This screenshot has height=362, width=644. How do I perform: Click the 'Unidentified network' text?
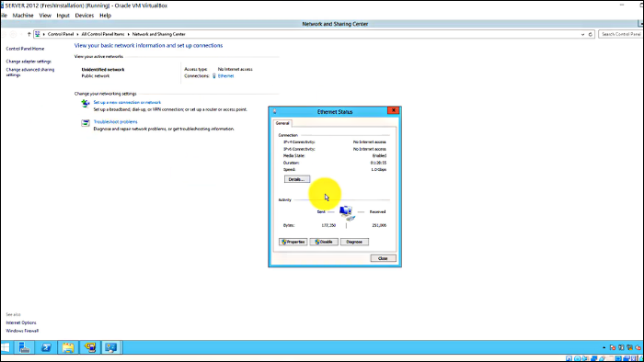click(103, 70)
